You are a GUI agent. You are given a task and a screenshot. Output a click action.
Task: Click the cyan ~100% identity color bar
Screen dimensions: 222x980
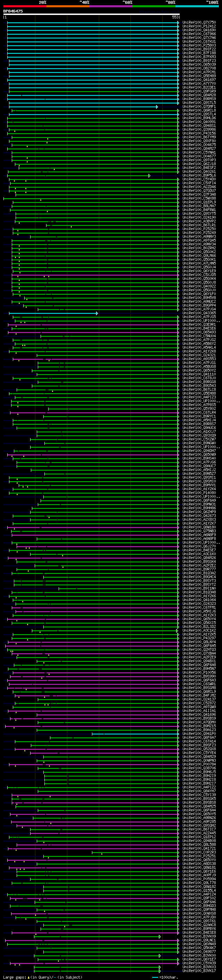[197, 7]
